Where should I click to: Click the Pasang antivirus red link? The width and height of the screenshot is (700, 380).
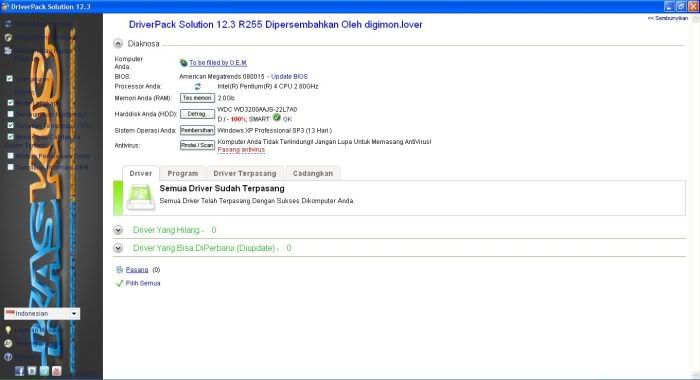click(x=241, y=150)
